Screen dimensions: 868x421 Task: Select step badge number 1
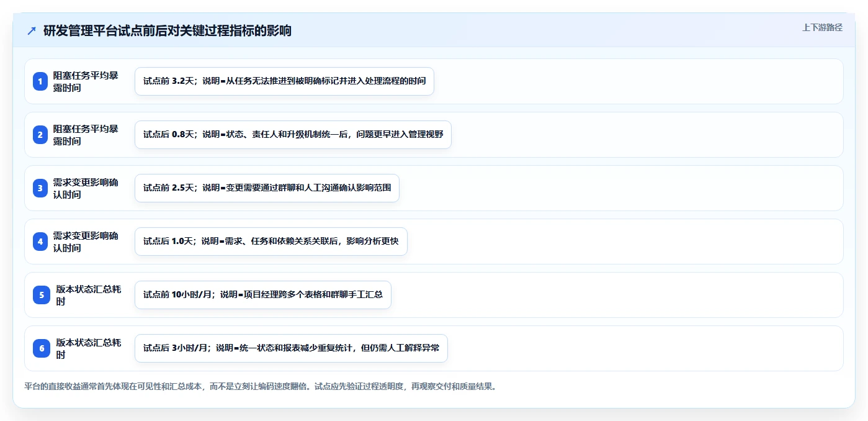pos(40,81)
